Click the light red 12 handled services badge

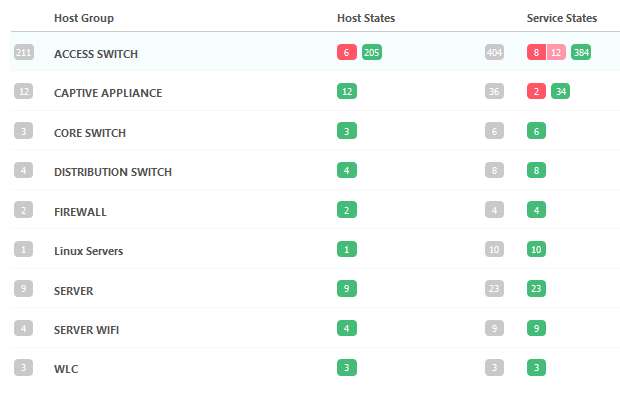pos(556,52)
